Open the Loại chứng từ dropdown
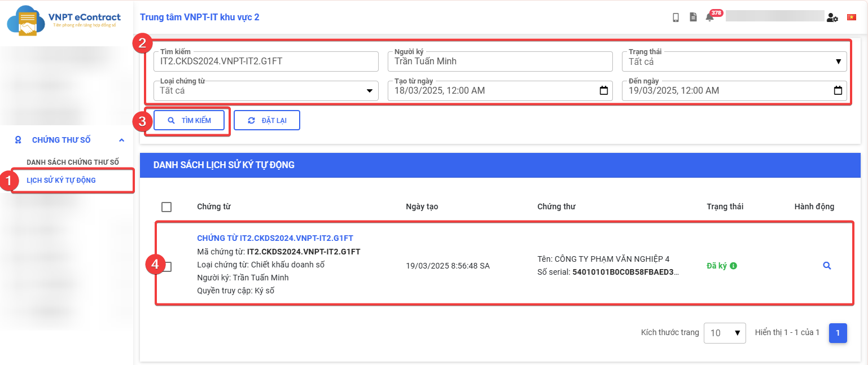Image resolution: width=868 pixels, height=365 pixels. pos(266,90)
